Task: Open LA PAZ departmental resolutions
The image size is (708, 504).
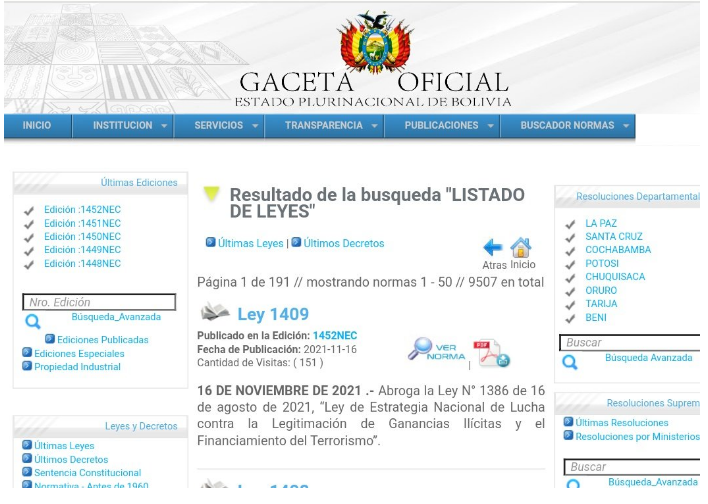Action: click(601, 223)
